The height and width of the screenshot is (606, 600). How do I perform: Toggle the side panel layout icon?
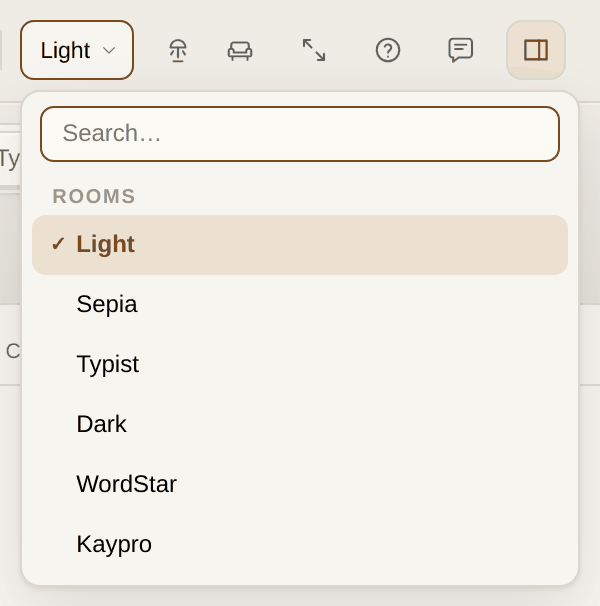coord(536,50)
